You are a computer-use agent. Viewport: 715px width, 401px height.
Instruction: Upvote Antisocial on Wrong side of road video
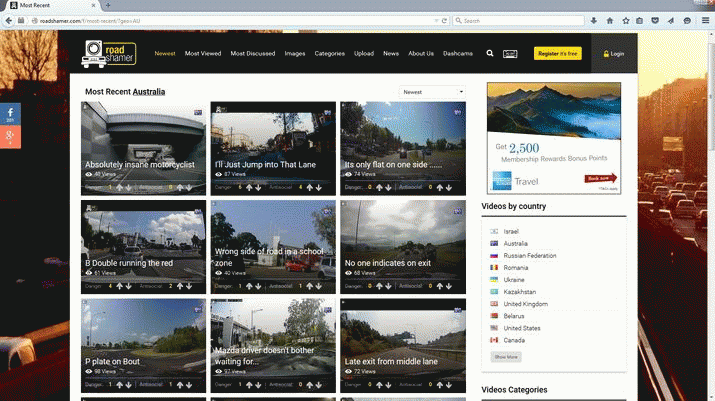click(x=310, y=286)
